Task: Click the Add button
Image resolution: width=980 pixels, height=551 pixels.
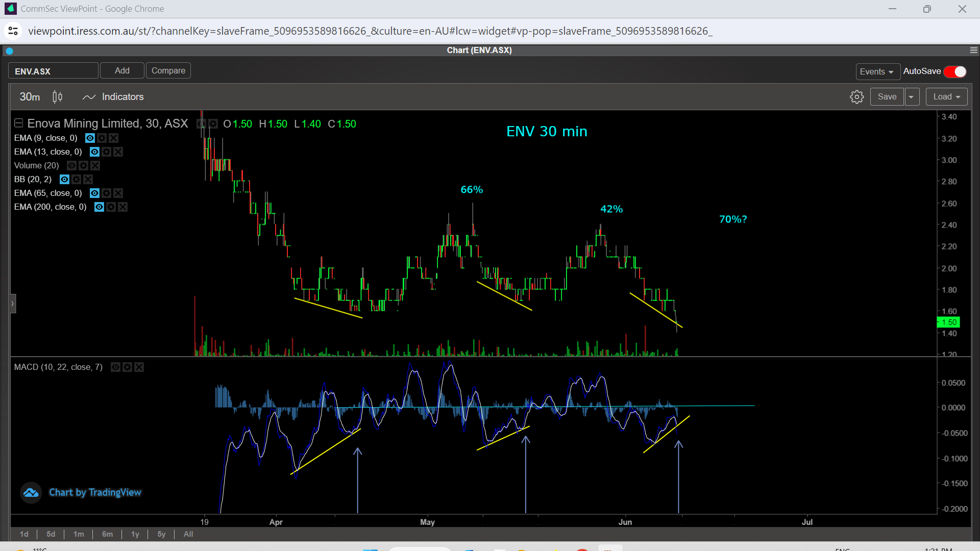Action: [x=122, y=71]
